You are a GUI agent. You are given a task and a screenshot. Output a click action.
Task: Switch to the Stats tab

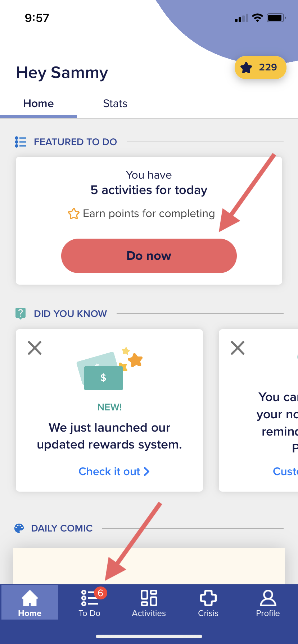pos(115,103)
